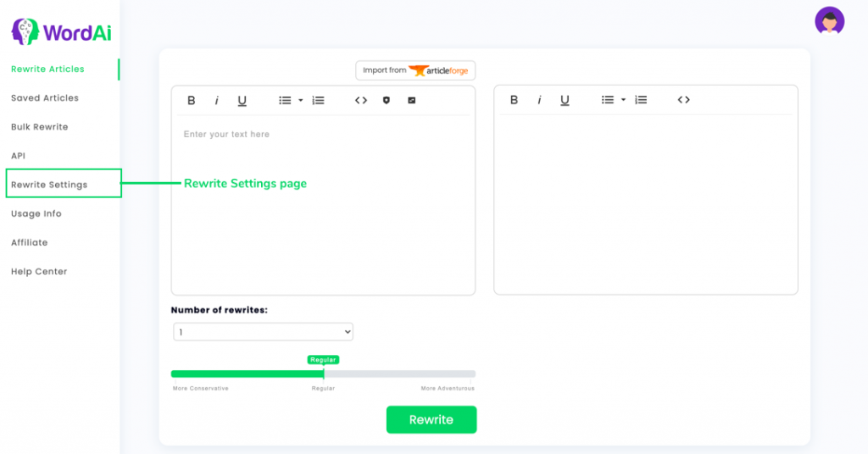The width and height of the screenshot is (868, 454).
Task: Toggle bold in the input editor
Action: click(191, 101)
